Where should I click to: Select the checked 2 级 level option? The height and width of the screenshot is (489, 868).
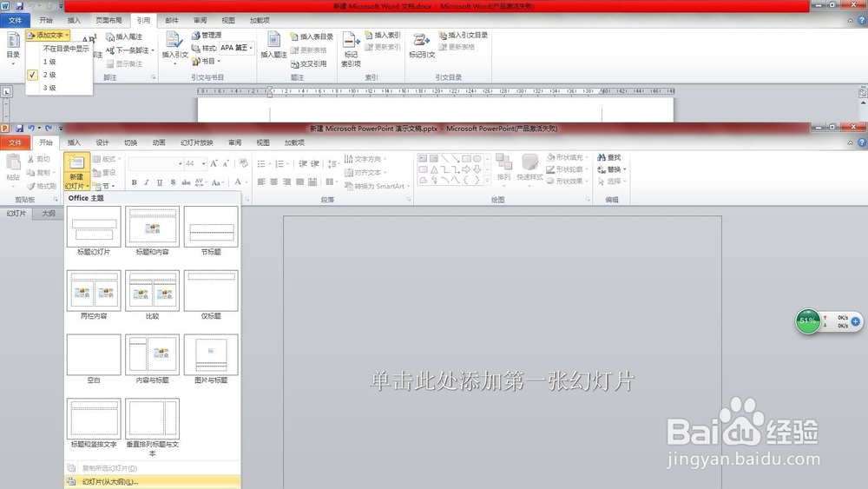[59, 75]
